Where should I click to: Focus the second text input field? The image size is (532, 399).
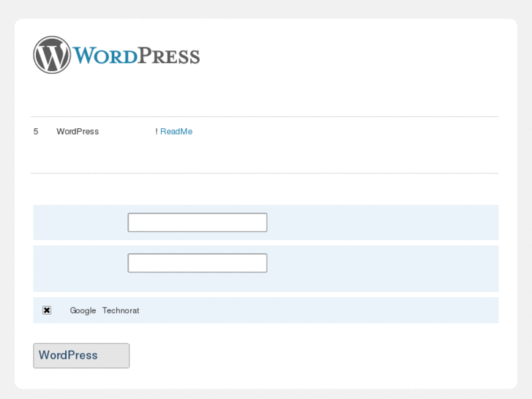tap(198, 263)
